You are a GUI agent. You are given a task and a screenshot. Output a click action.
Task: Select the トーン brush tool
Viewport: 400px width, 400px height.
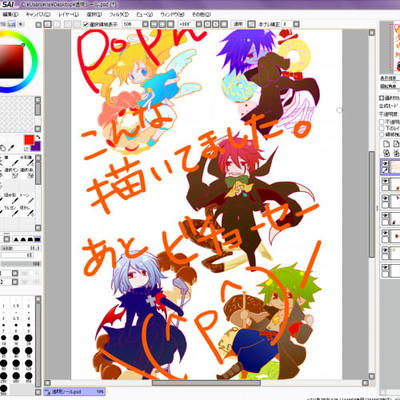point(28,198)
